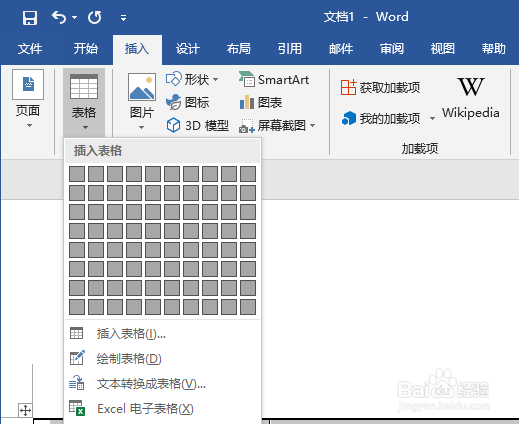Screen dimensions: 519x424
Task: Select the top-left cell of table grid
Action: [77, 174]
